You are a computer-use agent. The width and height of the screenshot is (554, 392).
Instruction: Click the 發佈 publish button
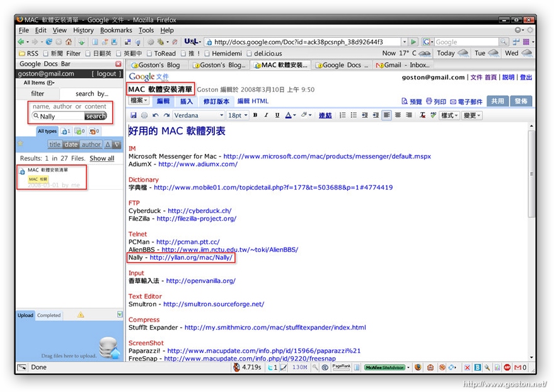pos(521,101)
